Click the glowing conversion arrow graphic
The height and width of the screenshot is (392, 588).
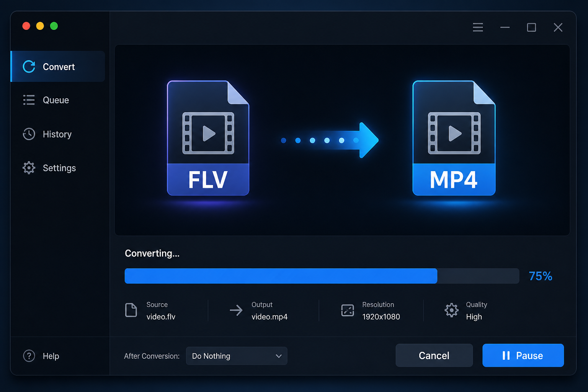pyautogui.click(x=330, y=140)
